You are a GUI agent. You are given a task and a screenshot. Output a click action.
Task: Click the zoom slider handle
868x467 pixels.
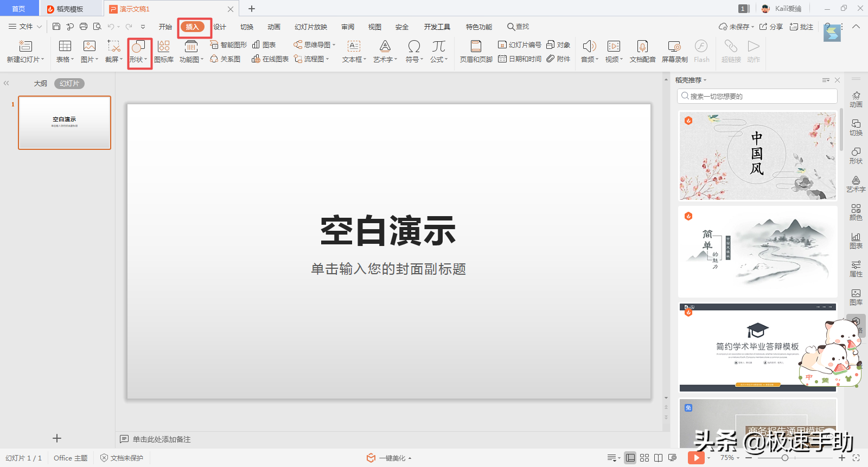tap(785, 458)
